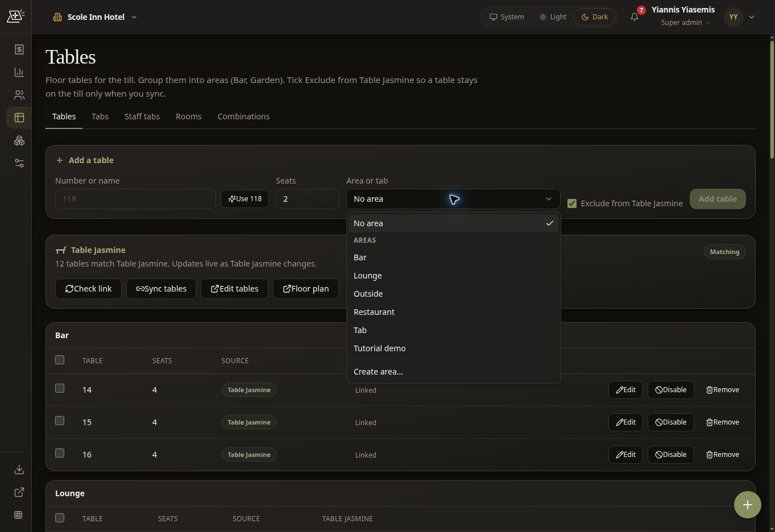Click the Sync tables button
This screenshot has width=775, height=532.
[x=161, y=289]
